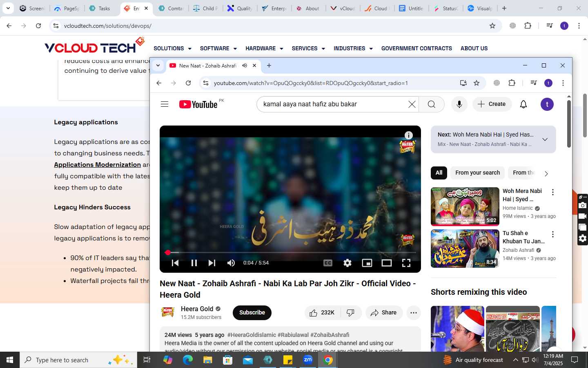588x368 pixels.
Task: Click the Windows Start button
Action: click(10, 360)
